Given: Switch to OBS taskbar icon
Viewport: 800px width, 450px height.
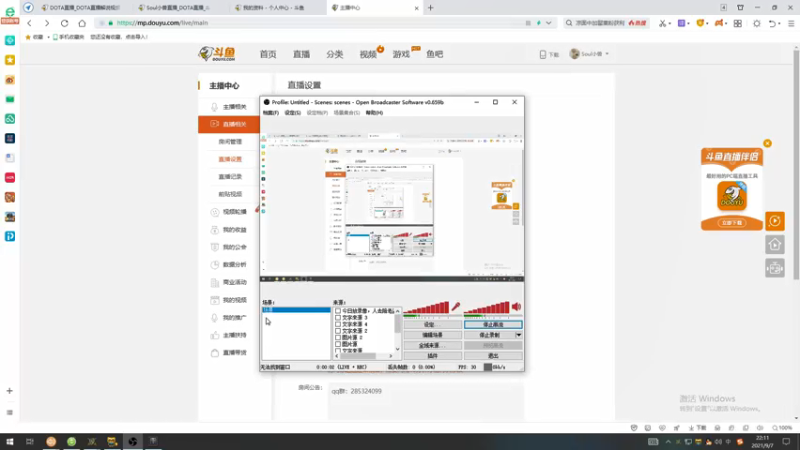Looking at the screenshot, I should click(x=133, y=441).
